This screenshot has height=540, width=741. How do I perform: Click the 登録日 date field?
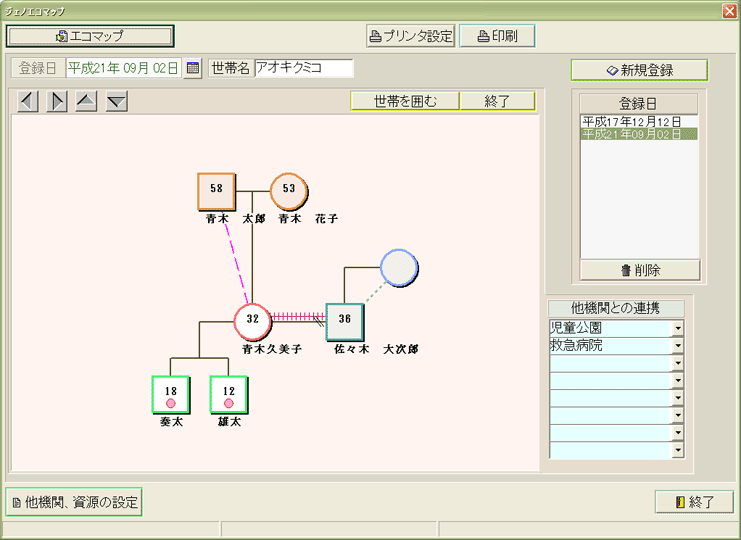tap(123, 68)
